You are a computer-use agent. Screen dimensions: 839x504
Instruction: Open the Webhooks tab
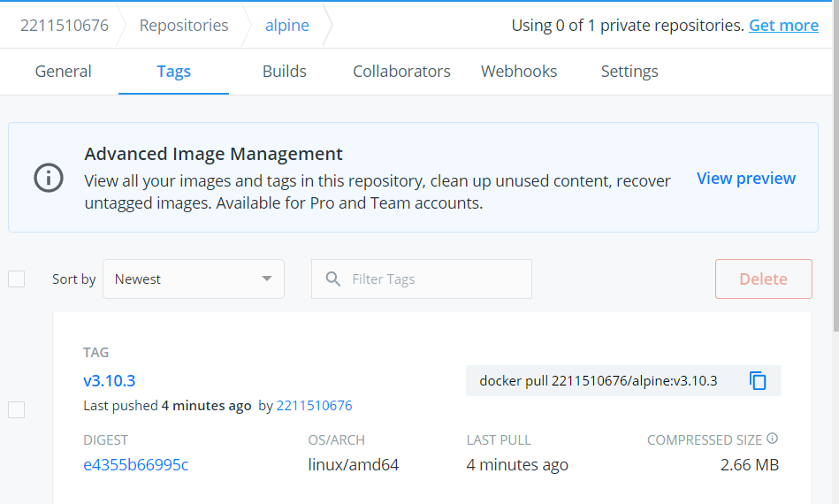coord(519,72)
